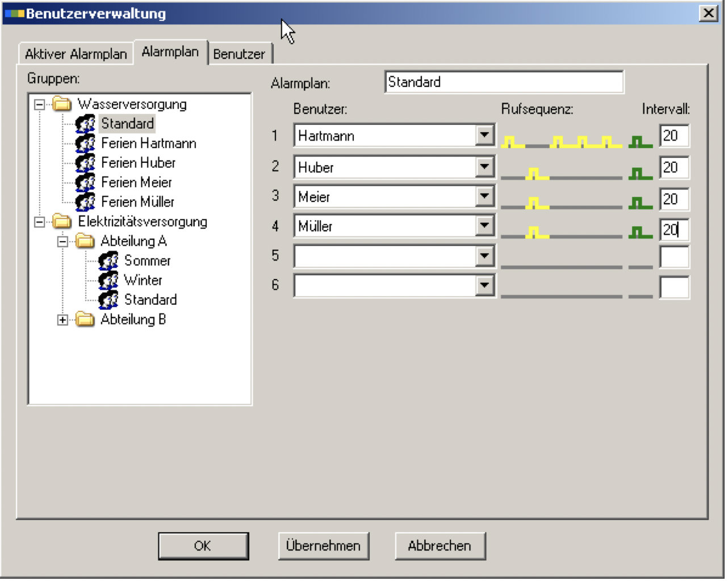Click the Wasserversorgung folder icon
This screenshot has width=728, height=581.
coord(62,104)
